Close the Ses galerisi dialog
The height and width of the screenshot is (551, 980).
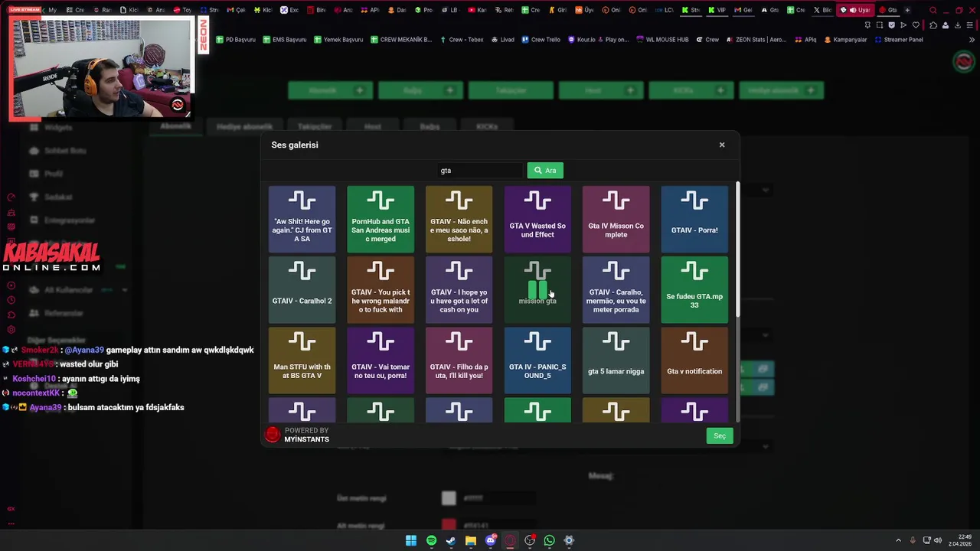721,145
